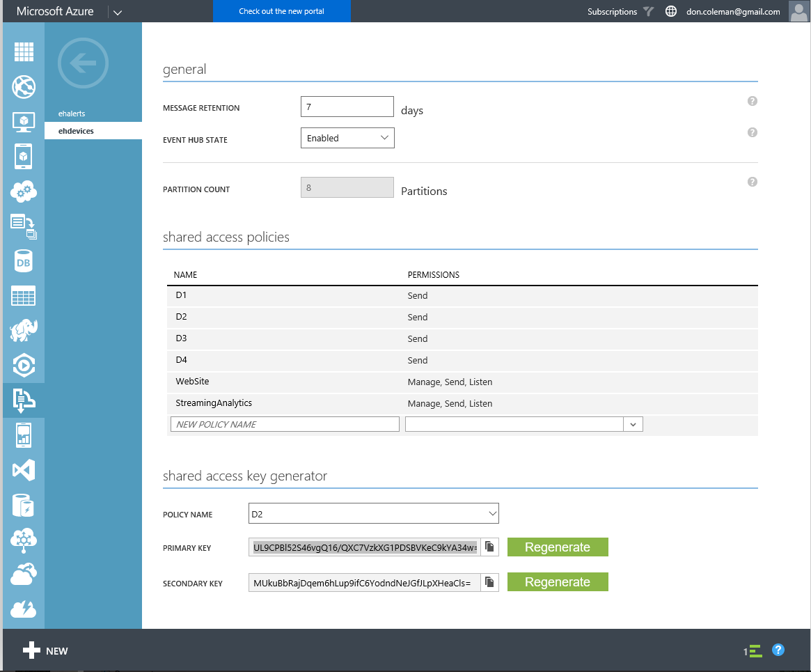Viewport: 811px width, 672px height.
Task: Select the HDInsight elephant icon
Action: pyautogui.click(x=24, y=331)
